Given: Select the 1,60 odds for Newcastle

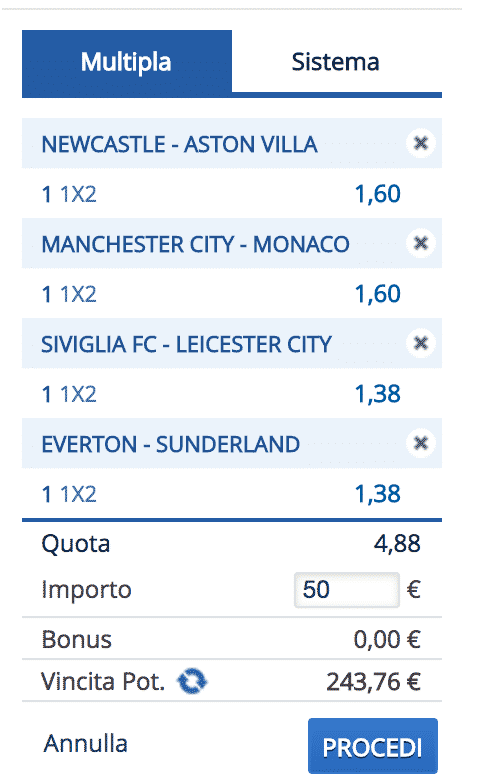Looking at the screenshot, I should pyautogui.click(x=377, y=194).
